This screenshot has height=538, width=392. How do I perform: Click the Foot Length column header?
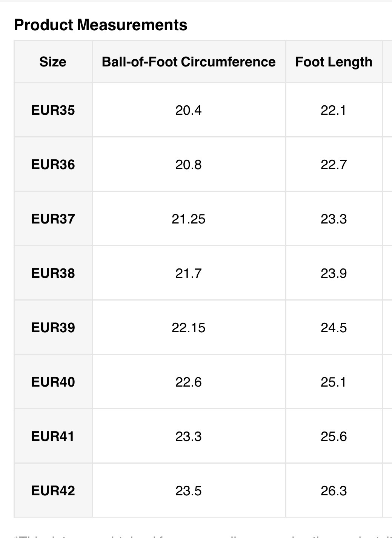click(334, 62)
